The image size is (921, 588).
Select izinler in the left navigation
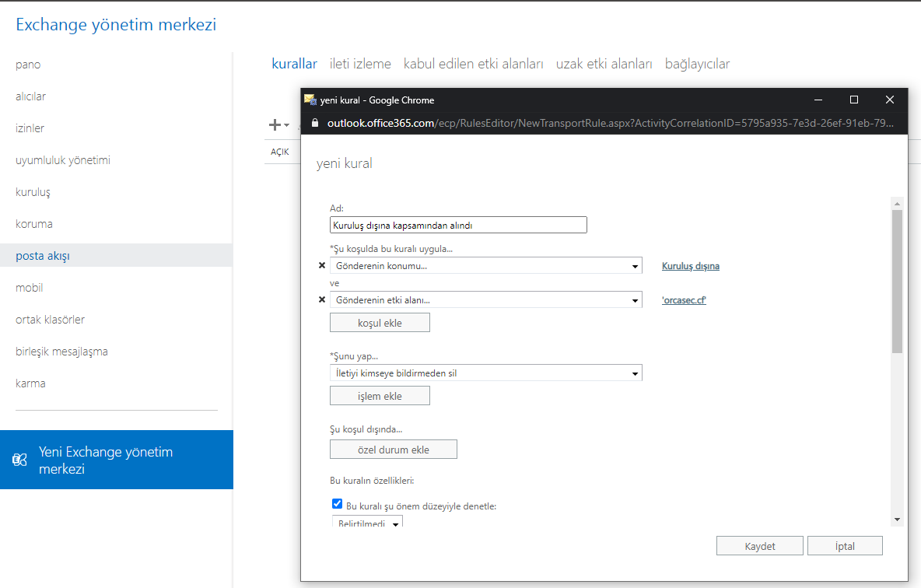(30, 128)
